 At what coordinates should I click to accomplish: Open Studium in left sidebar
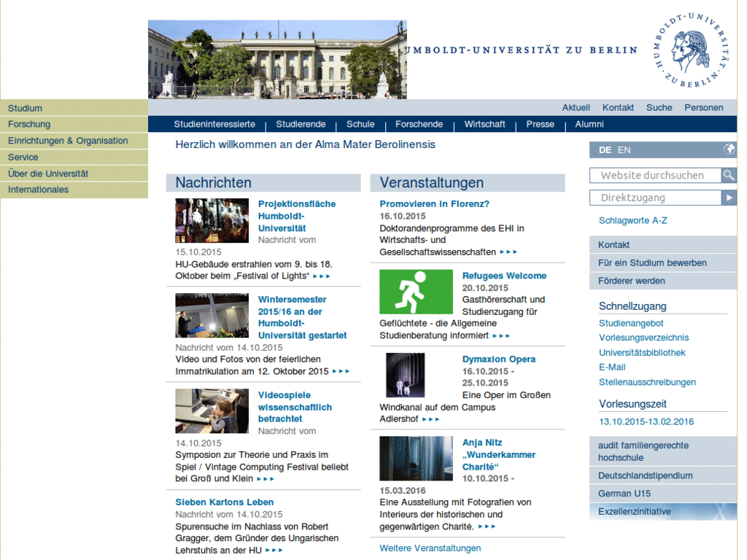[74, 108]
